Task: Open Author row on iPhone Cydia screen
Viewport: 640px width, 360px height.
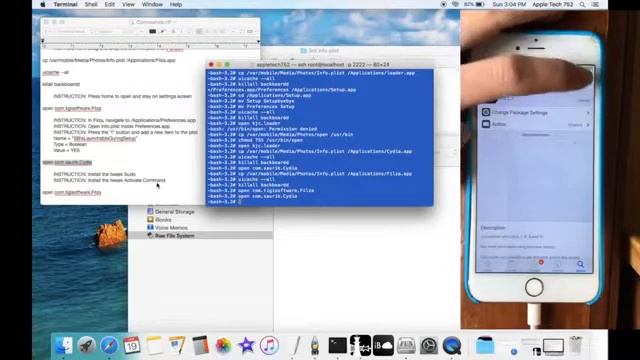Action: [536, 124]
